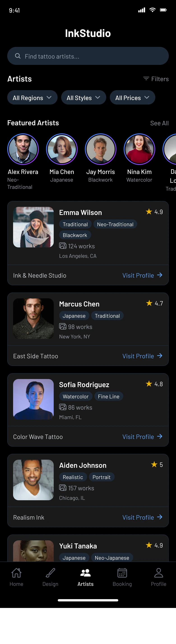The width and height of the screenshot is (176, 644).
Task: Select Nina Kim's featured avatar
Action: [x=139, y=149]
